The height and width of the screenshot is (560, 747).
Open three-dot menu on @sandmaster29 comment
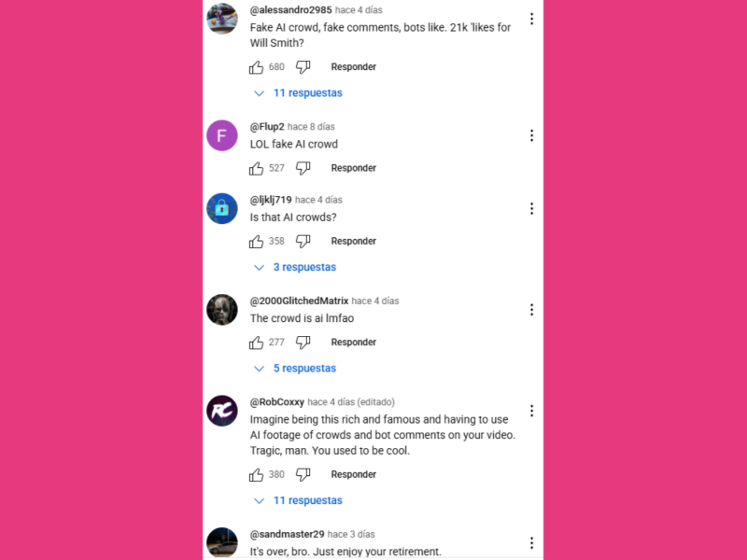(x=531, y=543)
